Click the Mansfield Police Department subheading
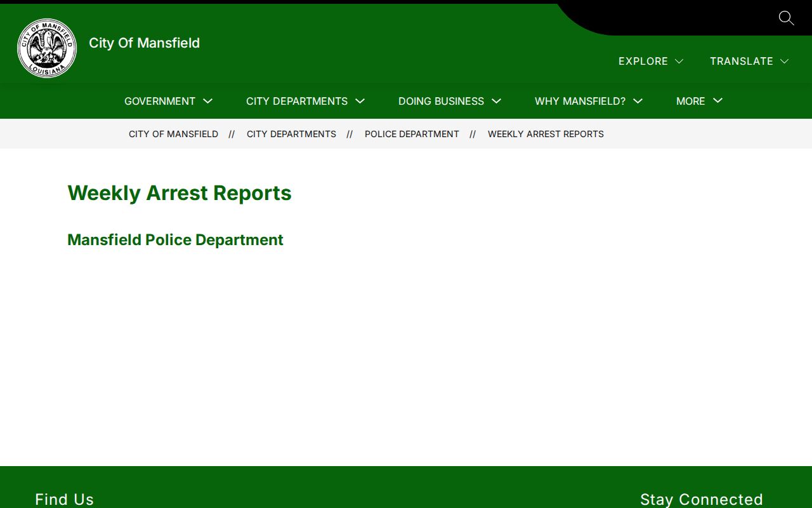This screenshot has height=508, width=812. click(x=175, y=240)
